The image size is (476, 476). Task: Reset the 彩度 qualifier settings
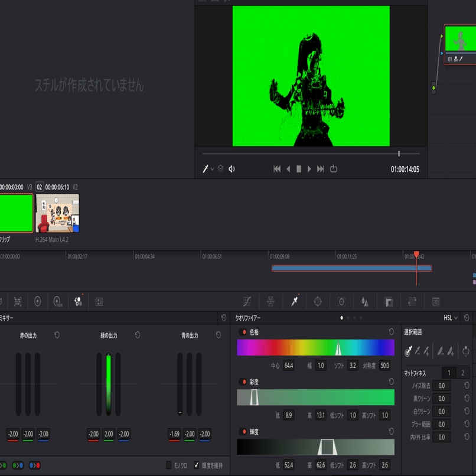(x=390, y=383)
